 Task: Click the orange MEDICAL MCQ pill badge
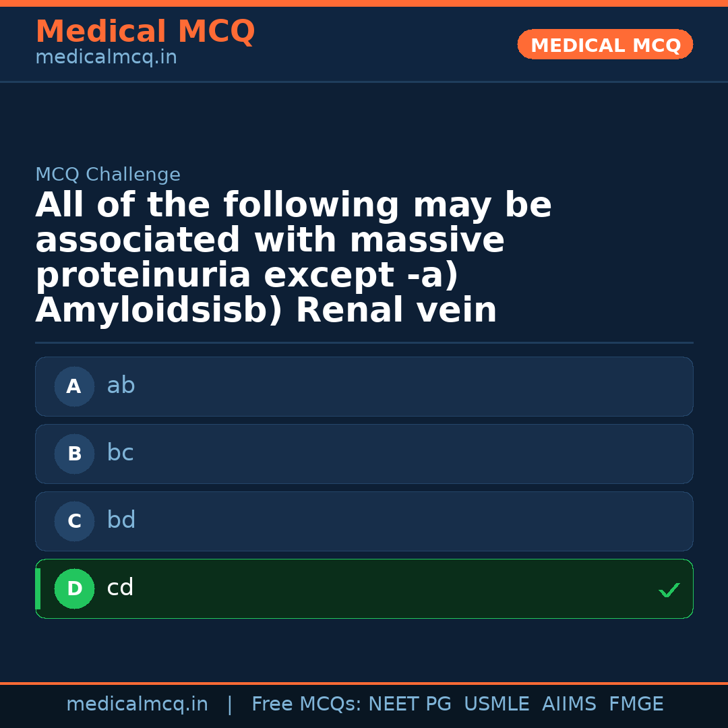tap(605, 44)
